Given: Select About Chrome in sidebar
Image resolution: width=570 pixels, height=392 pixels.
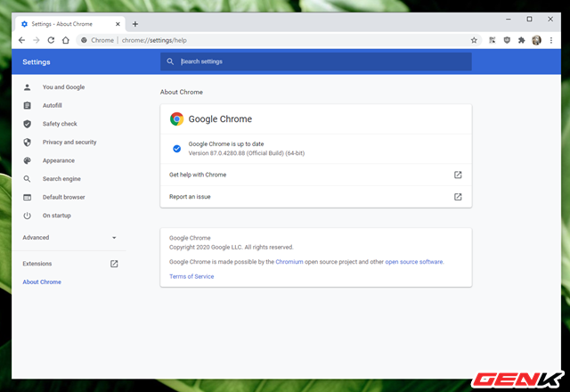Looking at the screenshot, I should (42, 282).
